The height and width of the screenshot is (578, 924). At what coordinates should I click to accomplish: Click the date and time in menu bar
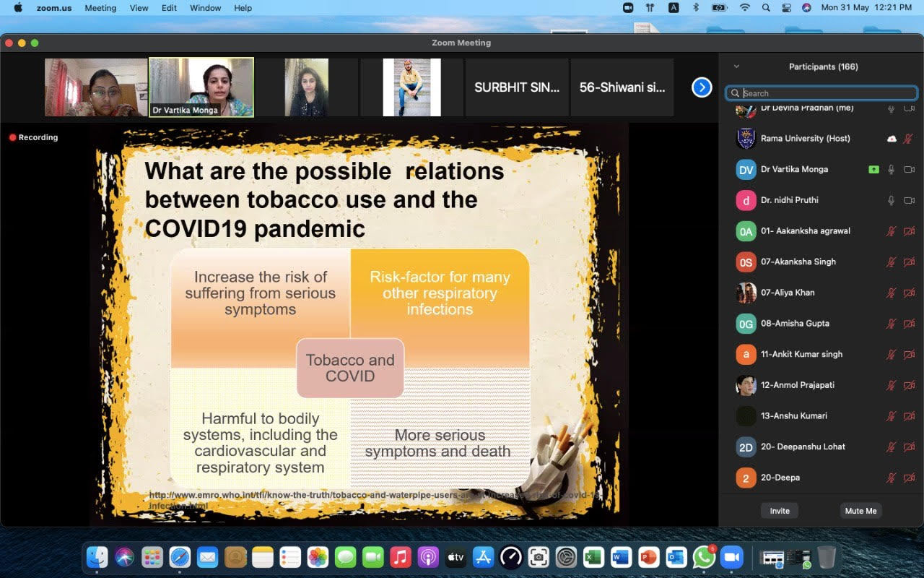866,8
